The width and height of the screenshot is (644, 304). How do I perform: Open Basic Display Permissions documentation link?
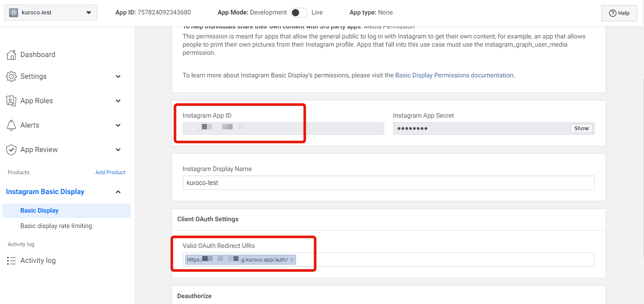pos(454,75)
